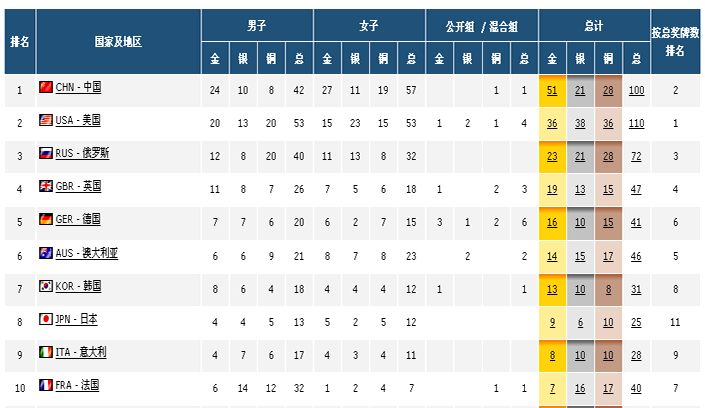
Task: Click the China flag icon
Action: click(45, 88)
